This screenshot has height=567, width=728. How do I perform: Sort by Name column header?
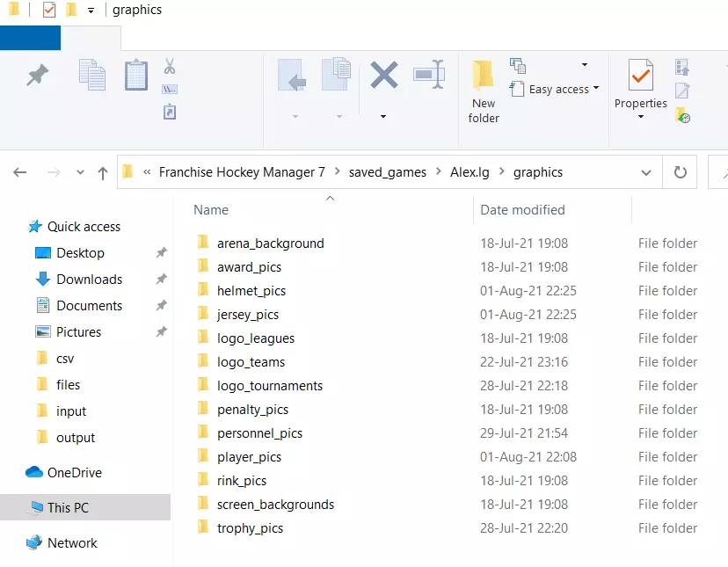(x=211, y=210)
